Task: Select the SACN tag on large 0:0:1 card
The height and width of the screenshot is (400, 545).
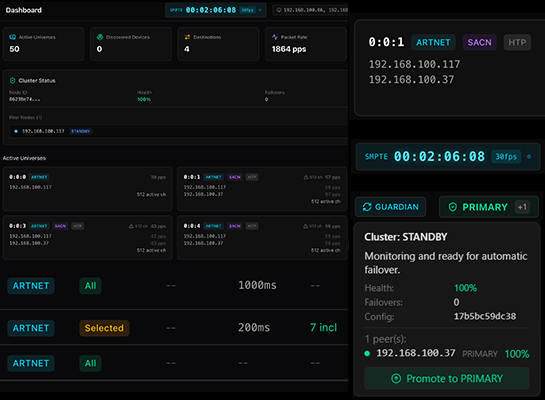Action: (479, 42)
